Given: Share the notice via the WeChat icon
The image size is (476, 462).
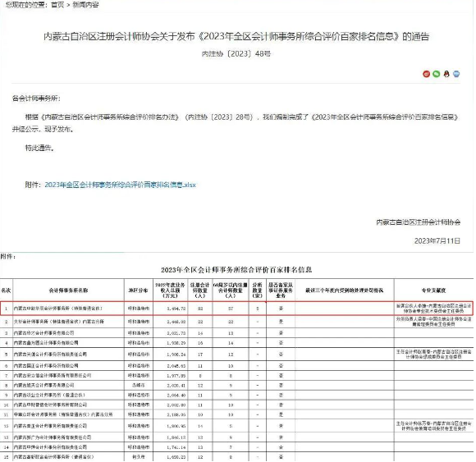Looking at the screenshot, I should (x=437, y=74).
